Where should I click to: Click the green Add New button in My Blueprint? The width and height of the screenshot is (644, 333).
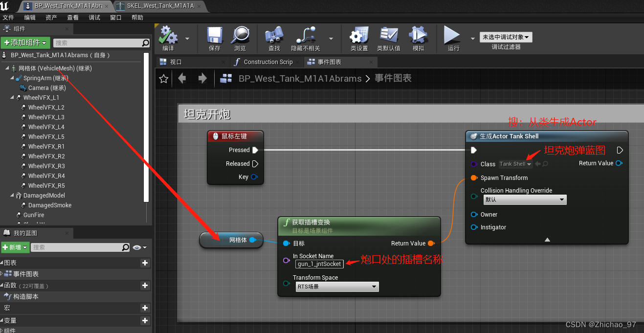click(x=15, y=247)
